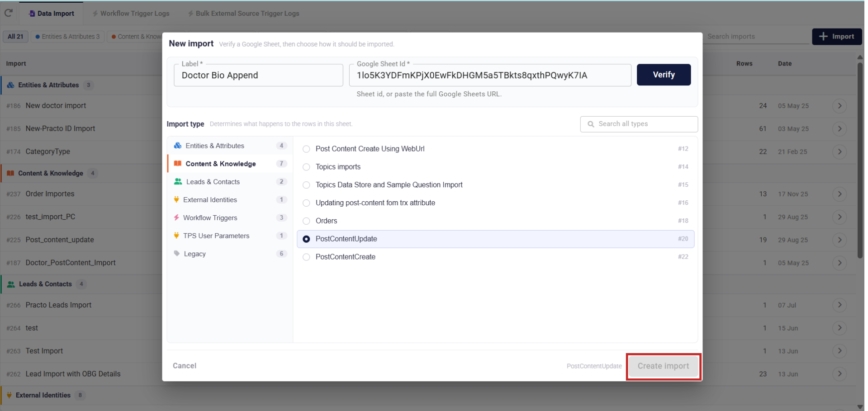The width and height of the screenshot is (868, 411).
Task: Click the Entities & Attributes group icon in background import list
Action: (10, 85)
